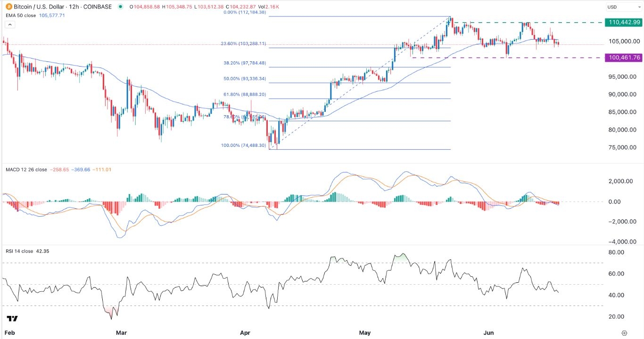Click the TradingView logo
Screen dimensions: 644x339
13,319
